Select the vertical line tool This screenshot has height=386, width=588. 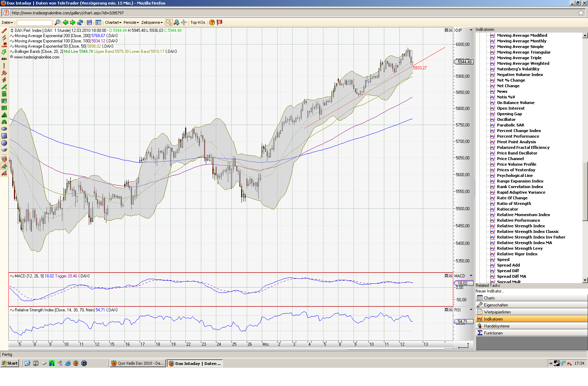[4, 66]
